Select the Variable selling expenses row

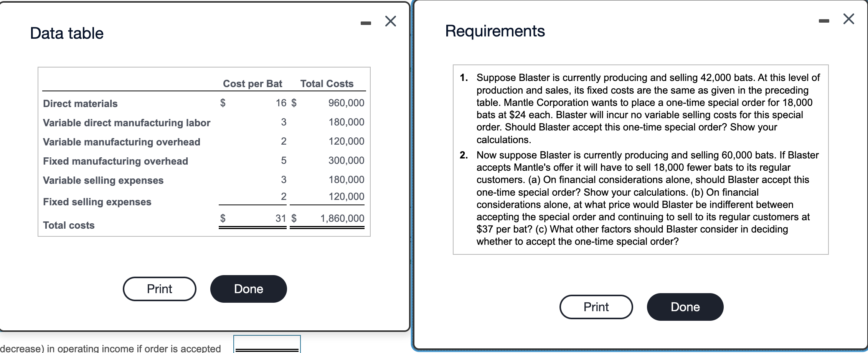pyautogui.click(x=104, y=180)
